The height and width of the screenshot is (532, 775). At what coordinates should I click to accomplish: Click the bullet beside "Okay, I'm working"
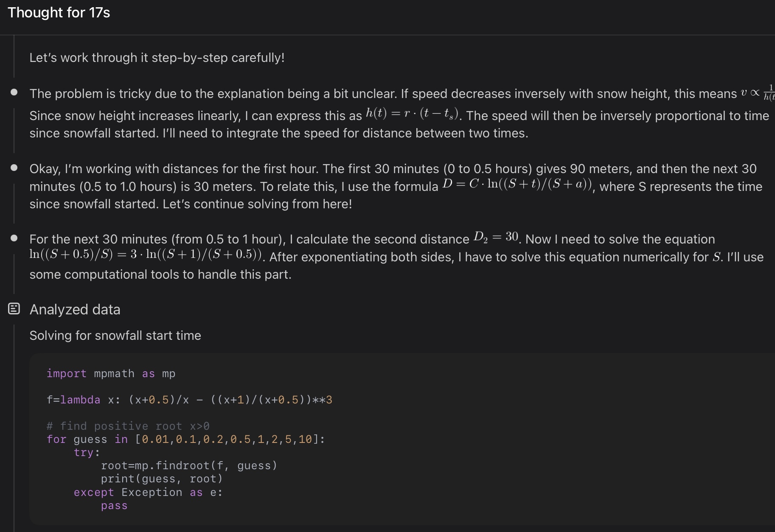14,168
